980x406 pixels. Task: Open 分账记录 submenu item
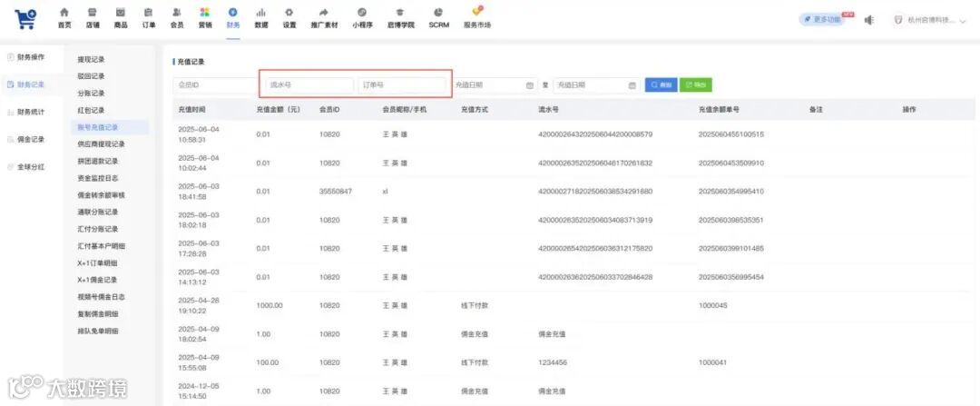coord(92,94)
